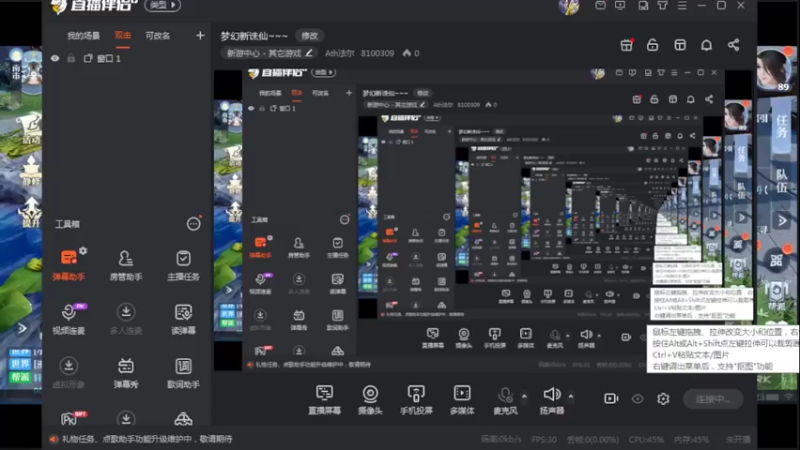Viewport: 800px width, 450px height.
Task: Click the monitor icon in the title bar
Action: pos(620,5)
